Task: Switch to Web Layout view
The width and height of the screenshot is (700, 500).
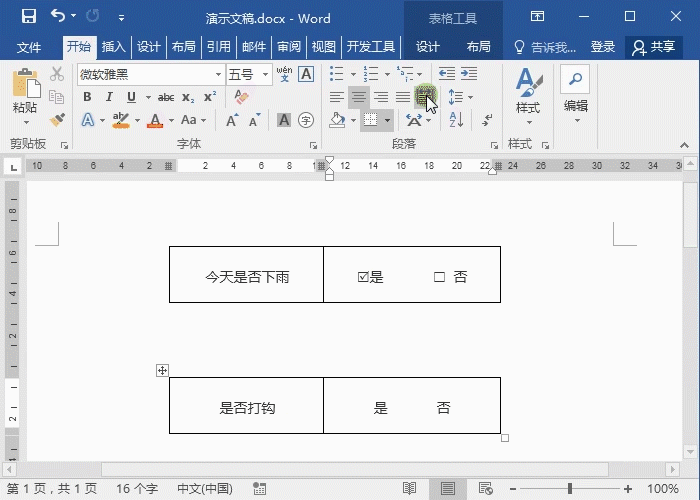Action: coord(485,488)
